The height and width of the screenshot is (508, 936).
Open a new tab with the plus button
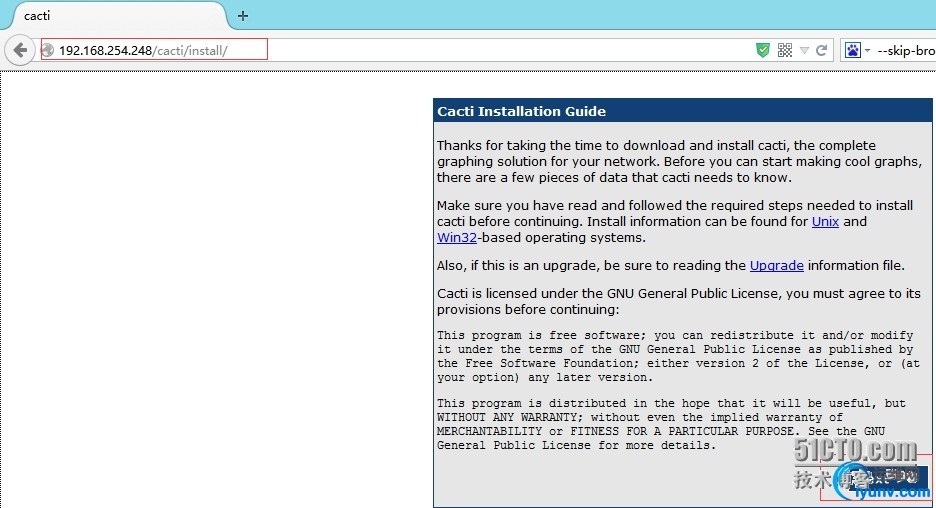[243, 16]
